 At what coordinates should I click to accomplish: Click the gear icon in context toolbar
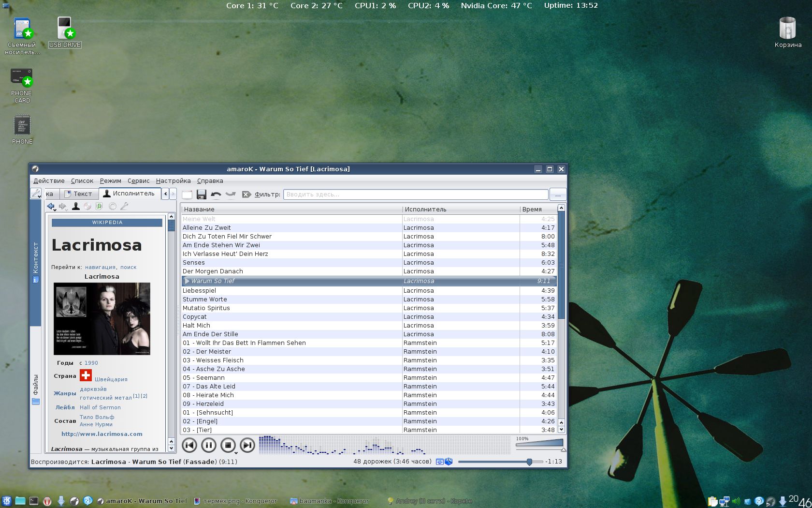112,207
